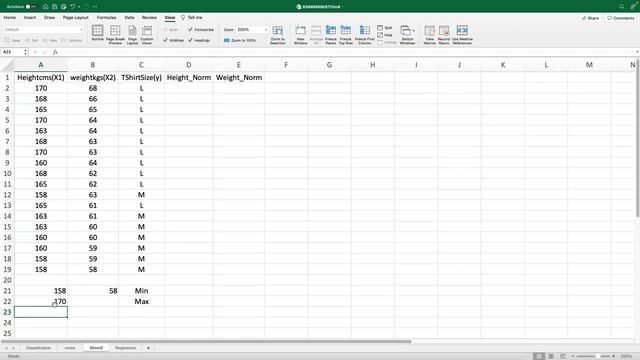The image size is (640, 360).
Task: Switch to the Formulas tab
Action: pos(107,18)
